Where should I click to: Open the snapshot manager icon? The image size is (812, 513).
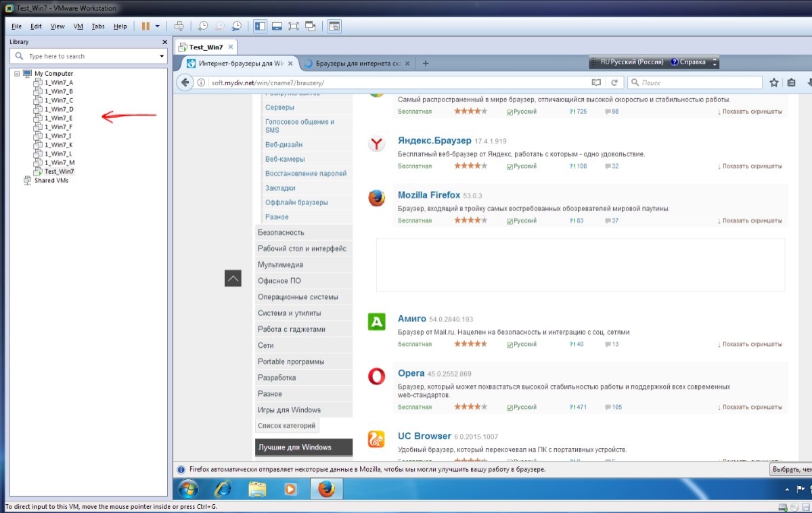[x=236, y=26]
